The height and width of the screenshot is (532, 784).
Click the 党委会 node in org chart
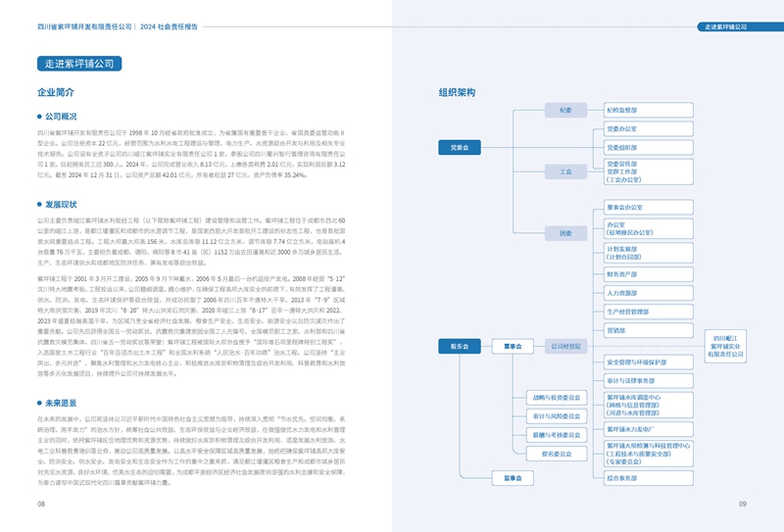pyautogui.click(x=460, y=148)
